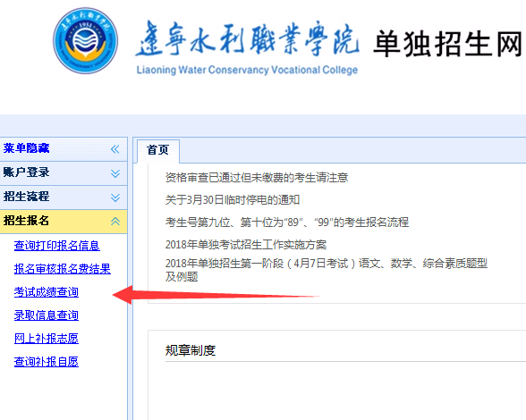Screen dimensions: 526x420
Task: Select the 账户登录 menu header
Action: pos(64,173)
